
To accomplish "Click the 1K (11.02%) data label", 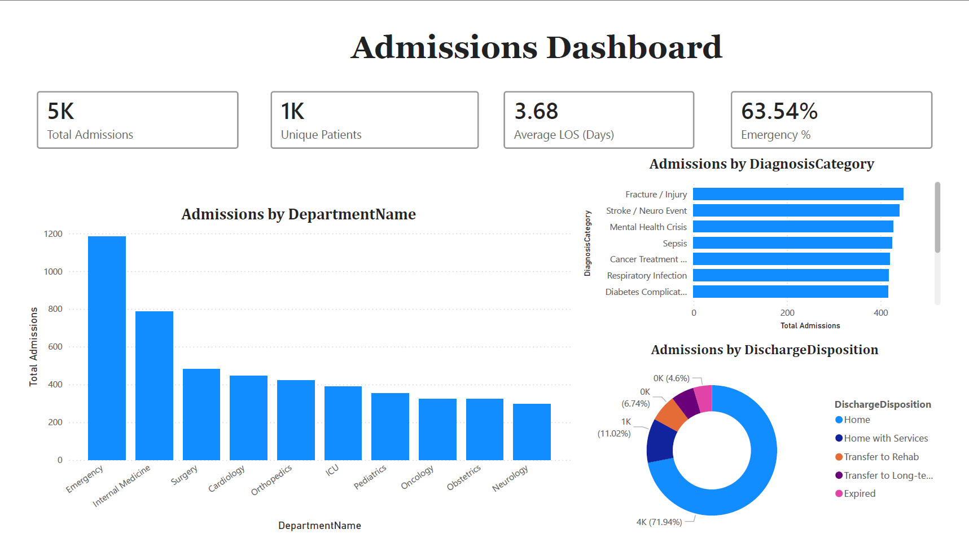I will tap(615, 427).
